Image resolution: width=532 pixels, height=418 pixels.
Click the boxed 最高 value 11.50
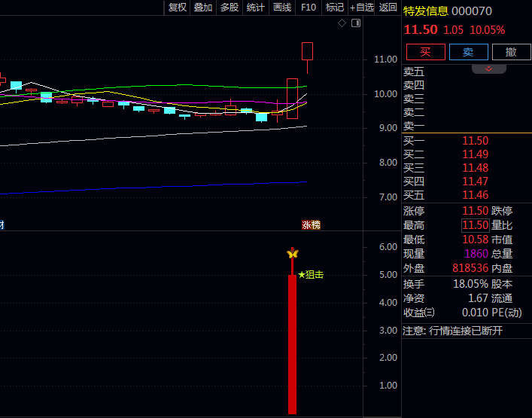point(475,225)
